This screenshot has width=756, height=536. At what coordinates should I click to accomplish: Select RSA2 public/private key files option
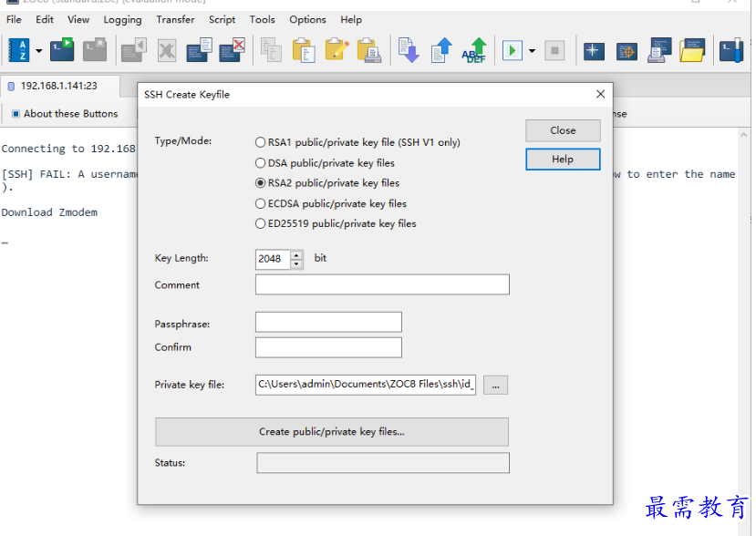point(326,183)
